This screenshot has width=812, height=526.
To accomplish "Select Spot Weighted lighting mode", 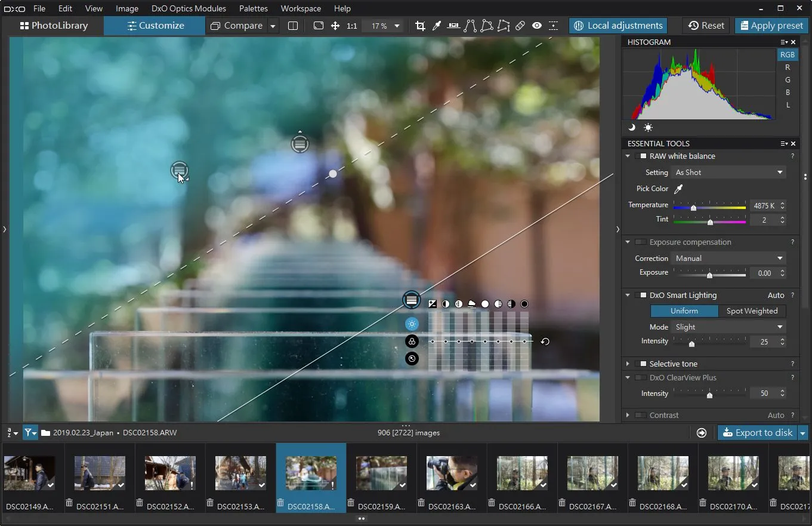I will pos(752,311).
